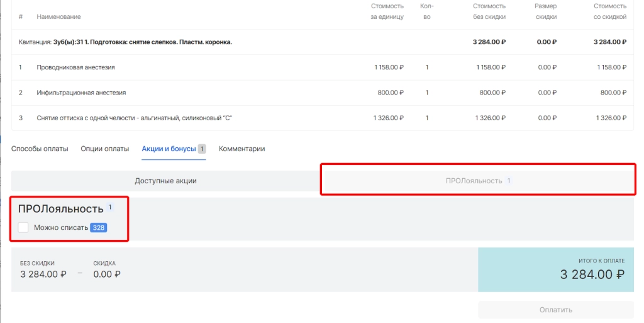
Task: Click the Наименование column header
Action: click(58, 16)
